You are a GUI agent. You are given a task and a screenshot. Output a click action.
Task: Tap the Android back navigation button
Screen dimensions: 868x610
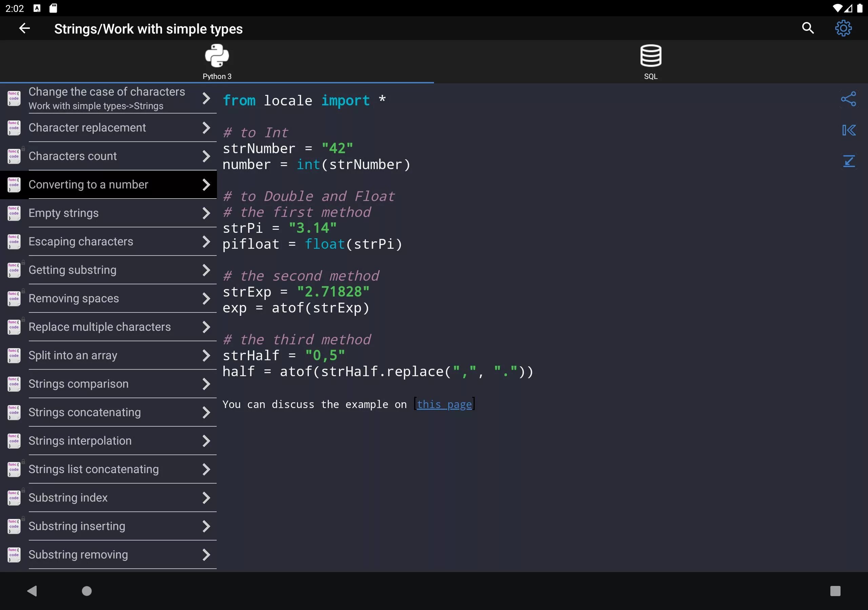[x=32, y=591]
